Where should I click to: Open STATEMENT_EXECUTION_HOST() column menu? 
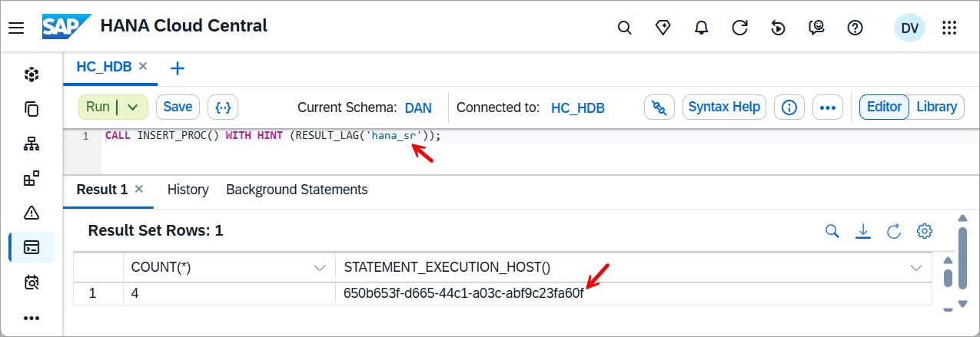pyautogui.click(x=916, y=268)
